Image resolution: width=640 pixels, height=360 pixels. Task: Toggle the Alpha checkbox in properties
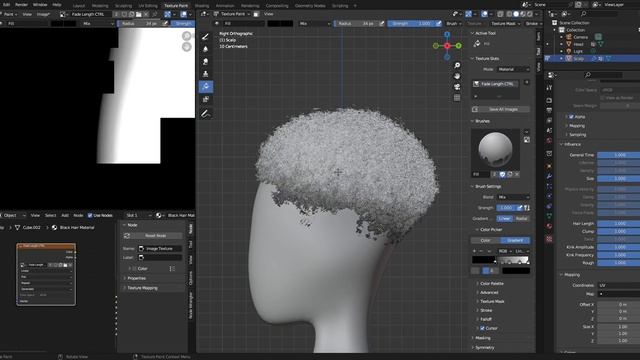[x=571, y=117]
